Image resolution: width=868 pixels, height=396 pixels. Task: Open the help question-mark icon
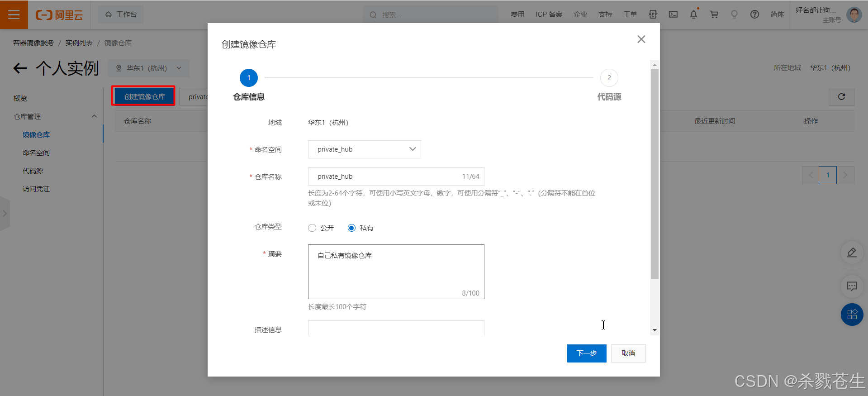click(x=754, y=14)
